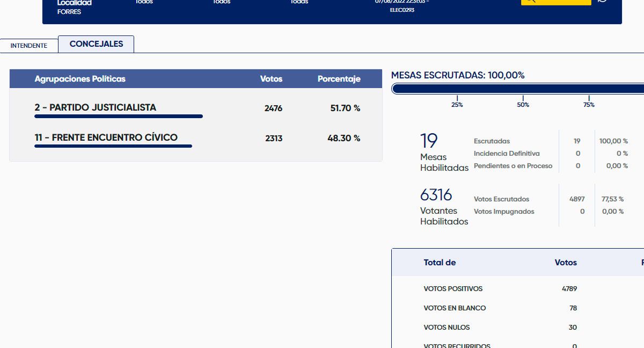Image resolution: width=644 pixels, height=348 pixels.
Task: Open the third Todos filter dropdown
Action: point(299,2)
